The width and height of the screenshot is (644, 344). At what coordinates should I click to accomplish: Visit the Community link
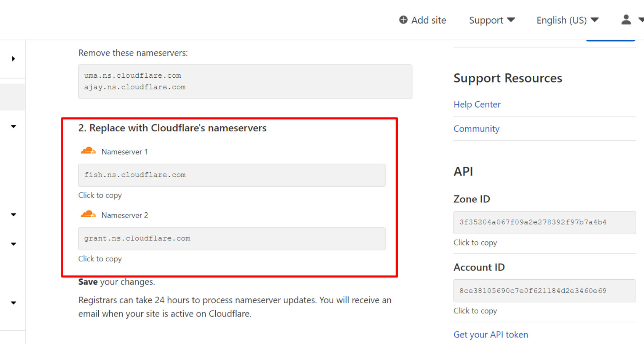(x=476, y=129)
